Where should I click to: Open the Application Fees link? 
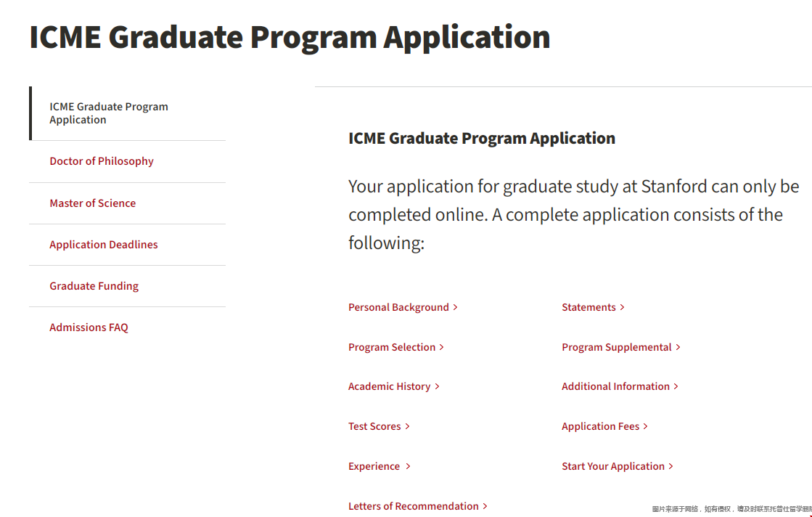tap(600, 426)
